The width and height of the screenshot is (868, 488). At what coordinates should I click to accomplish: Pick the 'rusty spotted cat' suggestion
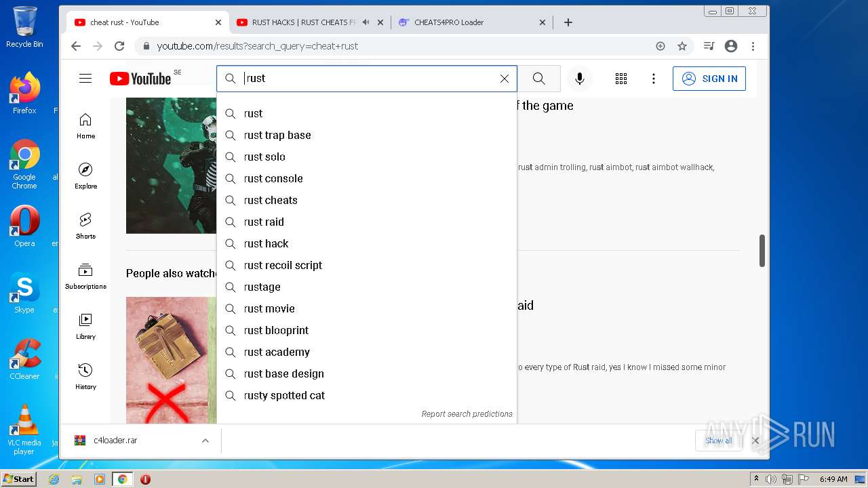(x=367, y=395)
